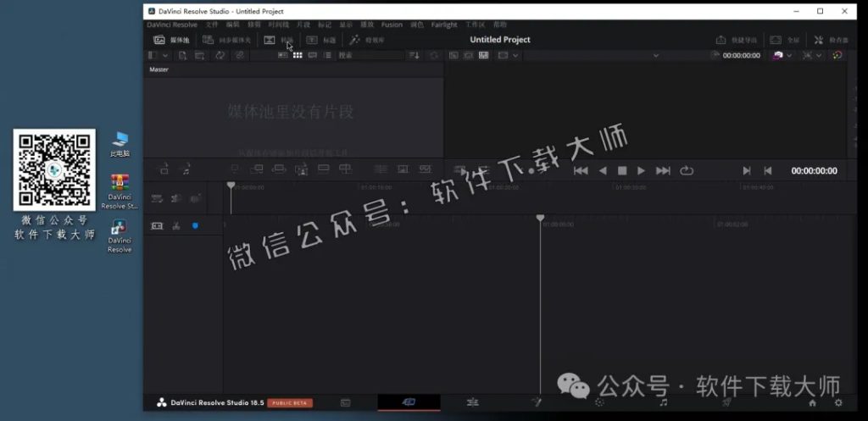Open the Inspector (检查器) panel

click(x=831, y=40)
